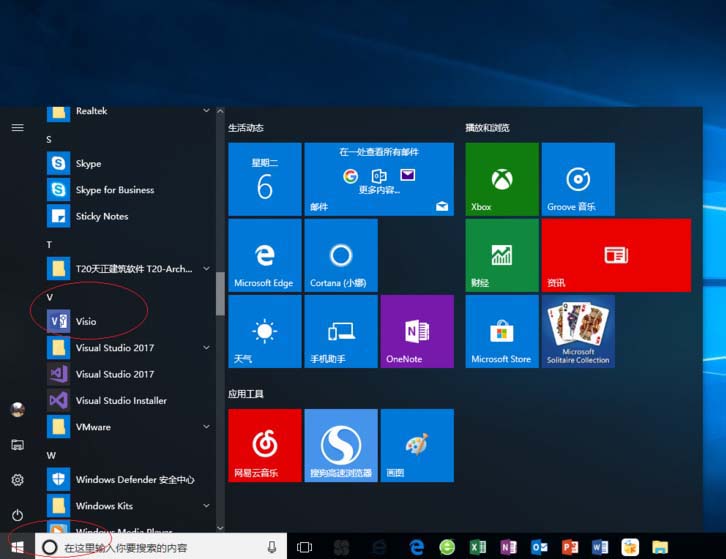Expand the Windows Kits folder

(207, 506)
